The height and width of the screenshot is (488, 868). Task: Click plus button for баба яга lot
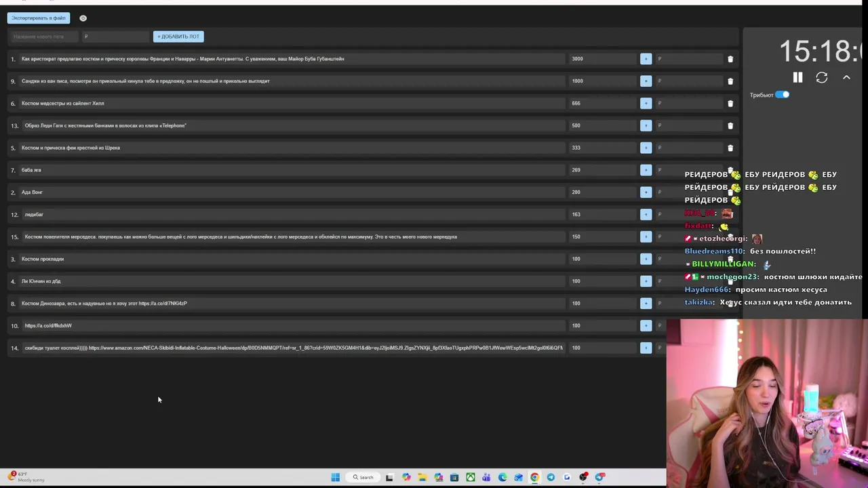click(x=646, y=170)
